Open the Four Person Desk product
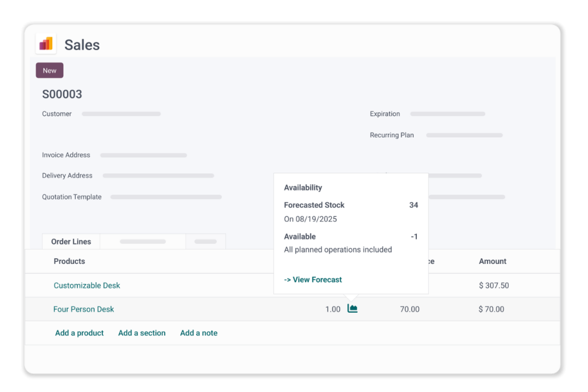588x392 pixels. (84, 309)
